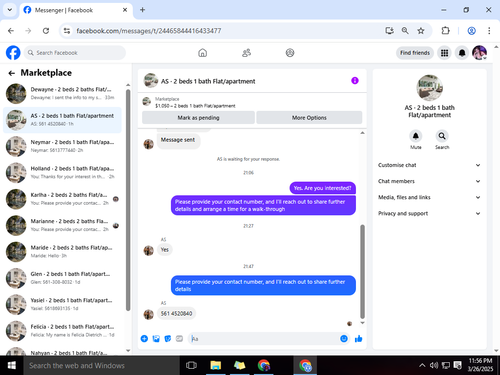Click the Search Facebook field

click(75, 53)
